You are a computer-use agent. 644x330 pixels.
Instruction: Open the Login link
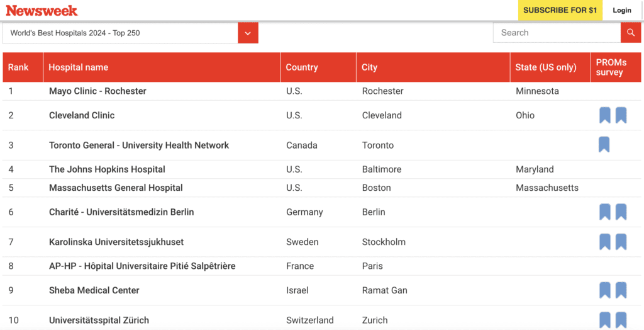tap(622, 10)
